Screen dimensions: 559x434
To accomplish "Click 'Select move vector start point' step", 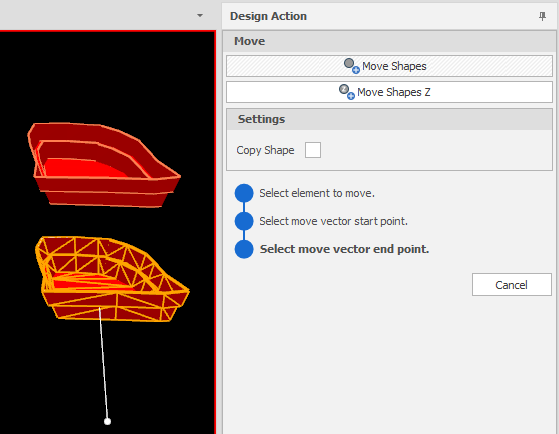I will point(333,221).
